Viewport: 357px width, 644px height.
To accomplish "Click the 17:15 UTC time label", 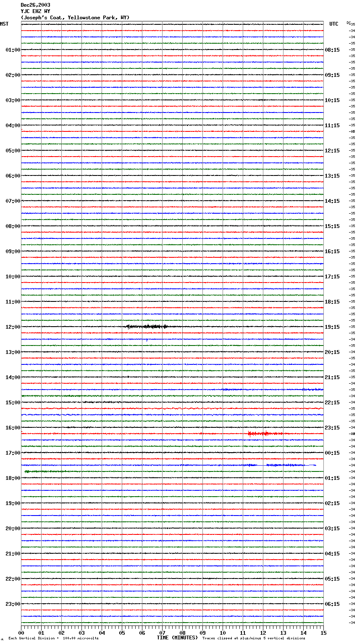I will pyautogui.click(x=332, y=277).
